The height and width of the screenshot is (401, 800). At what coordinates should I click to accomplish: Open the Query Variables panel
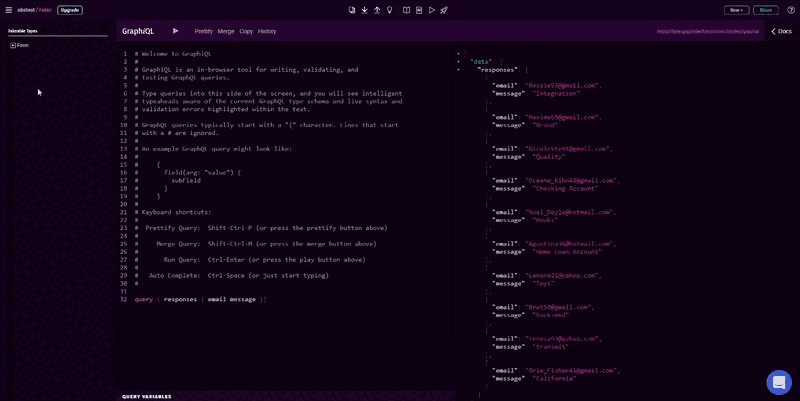pyautogui.click(x=147, y=396)
